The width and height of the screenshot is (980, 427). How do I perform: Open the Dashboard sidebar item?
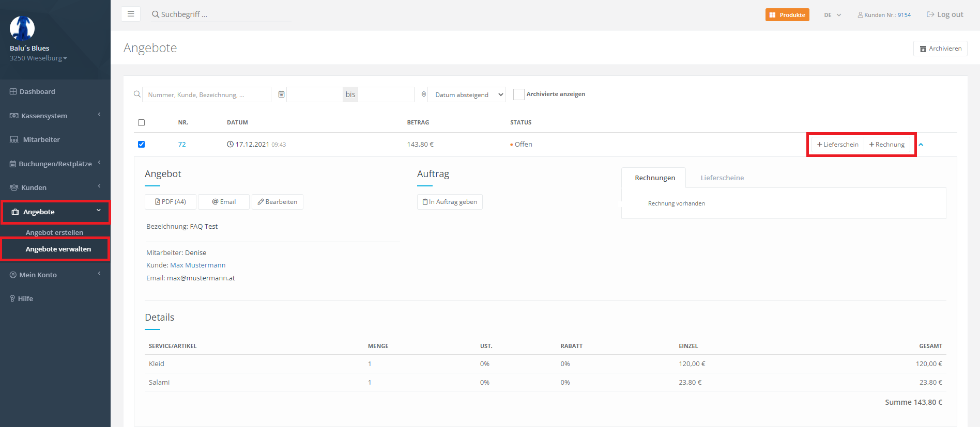[x=55, y=91]
